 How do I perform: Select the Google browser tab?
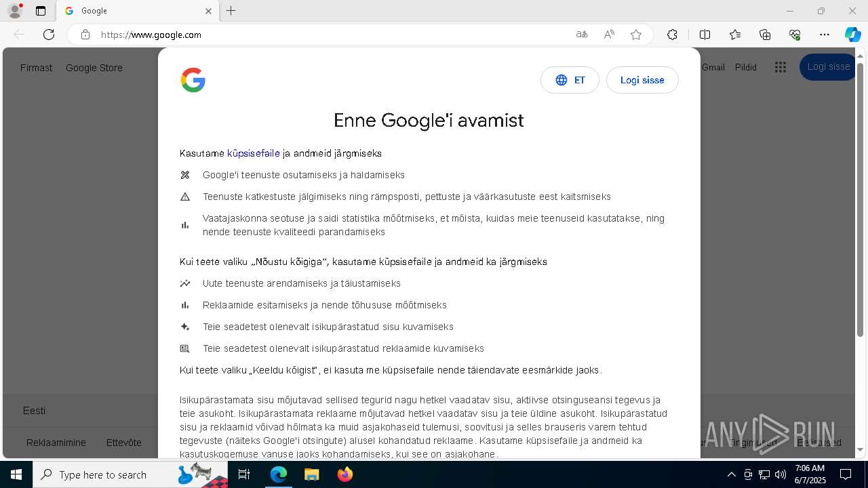pyautogui.click(x=138, y=11)
